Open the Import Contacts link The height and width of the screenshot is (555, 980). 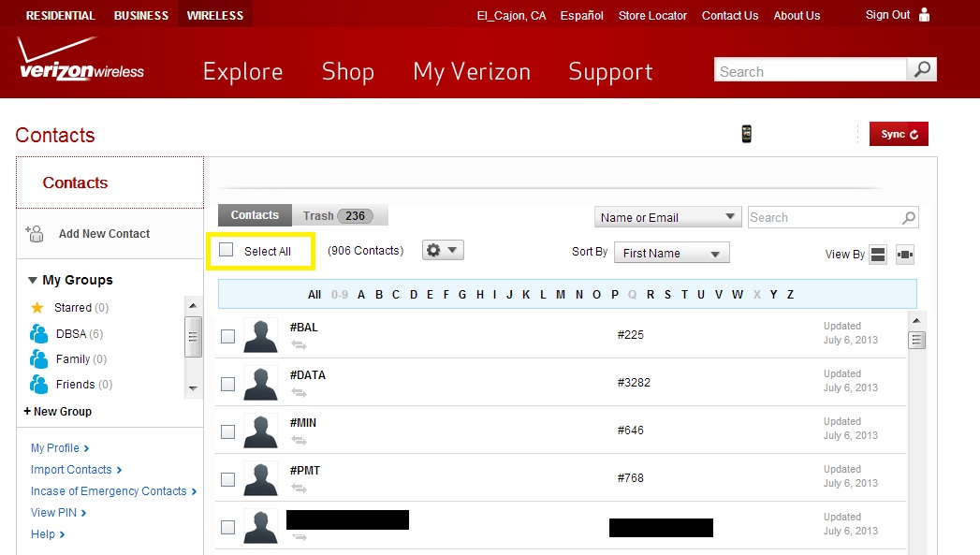pos(71,470)
